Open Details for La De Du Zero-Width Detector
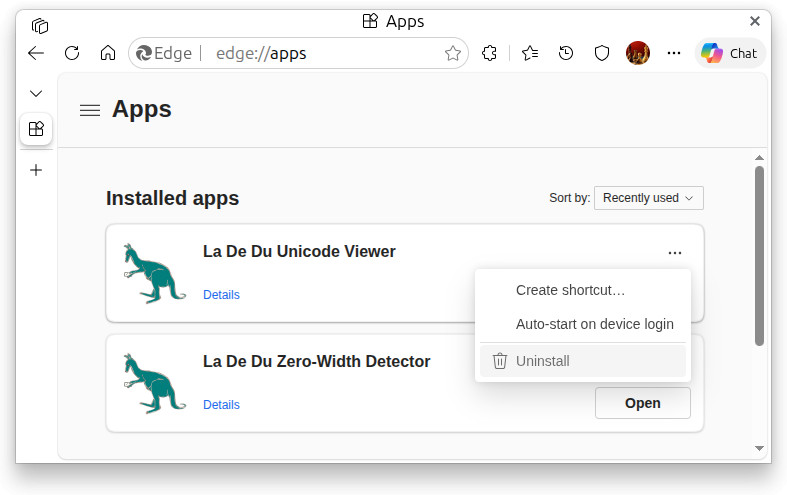This screenshot has height=495, width=787. [x=221, y=405]
